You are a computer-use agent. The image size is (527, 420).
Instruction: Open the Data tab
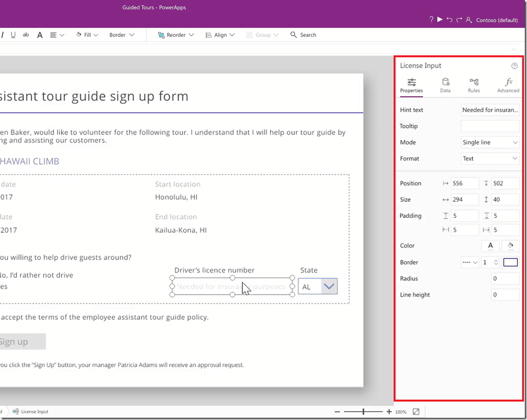445,85
